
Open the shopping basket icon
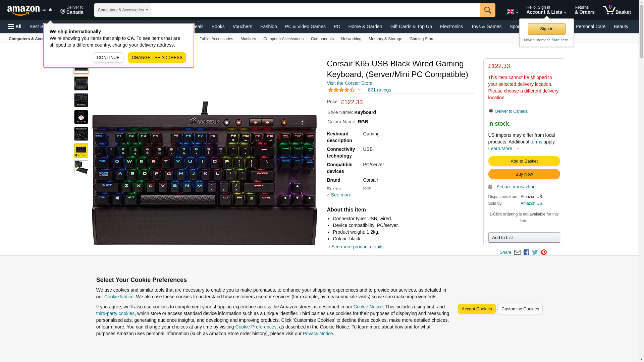pos(616,10)
